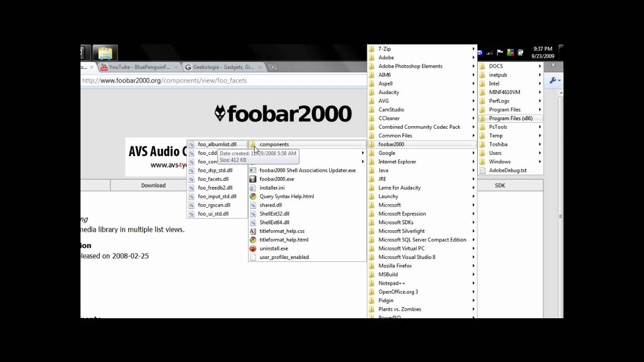Switch to the Geekologie - Gadgets tab
Screen dimensions: 644x362
coord(224,67)
